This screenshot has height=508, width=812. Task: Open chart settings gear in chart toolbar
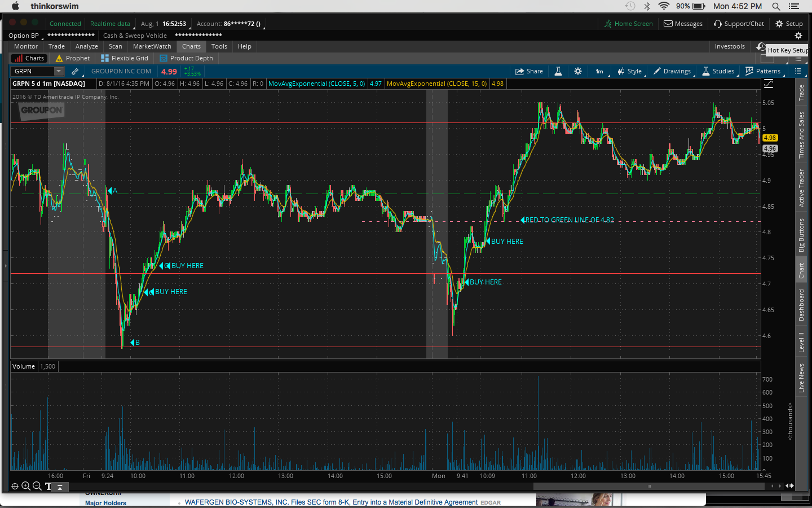pyautogui.click(x=578, y=71)
